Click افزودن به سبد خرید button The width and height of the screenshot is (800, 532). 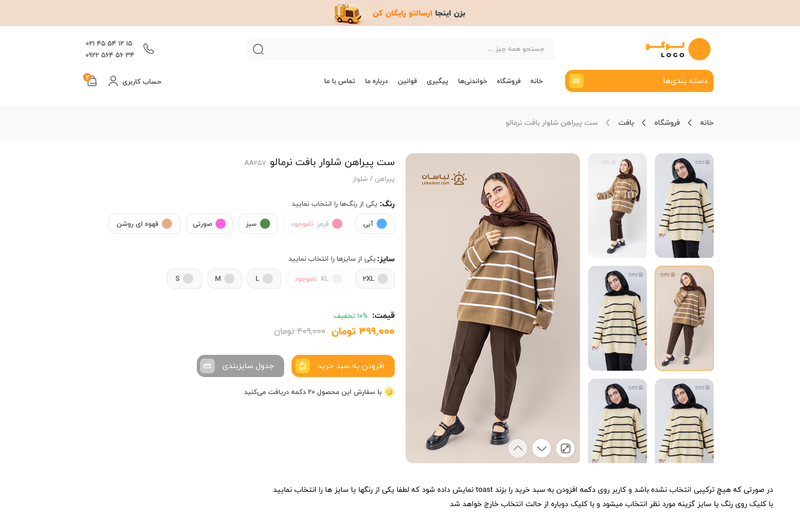pyautogui.click(x=343, y=366)
